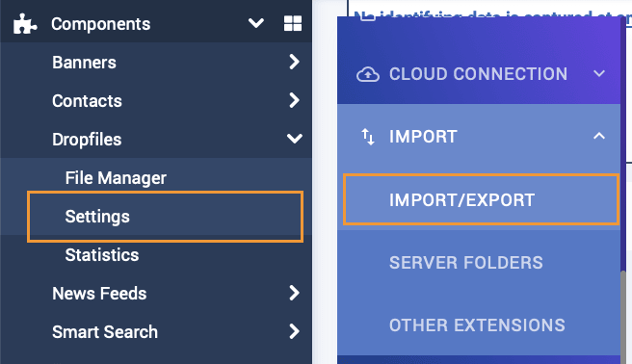Expand the Banners submenu arrow
632x364 pixels.
coord(294,62)
